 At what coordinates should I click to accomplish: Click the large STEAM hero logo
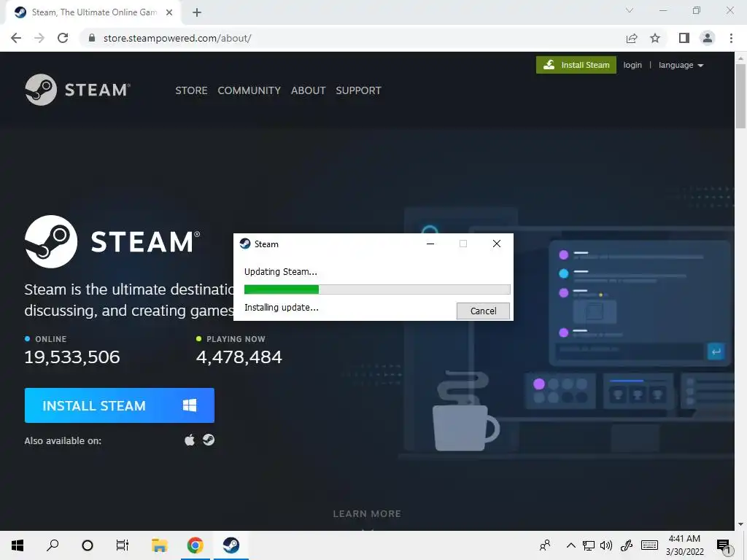tap(112, 241)
